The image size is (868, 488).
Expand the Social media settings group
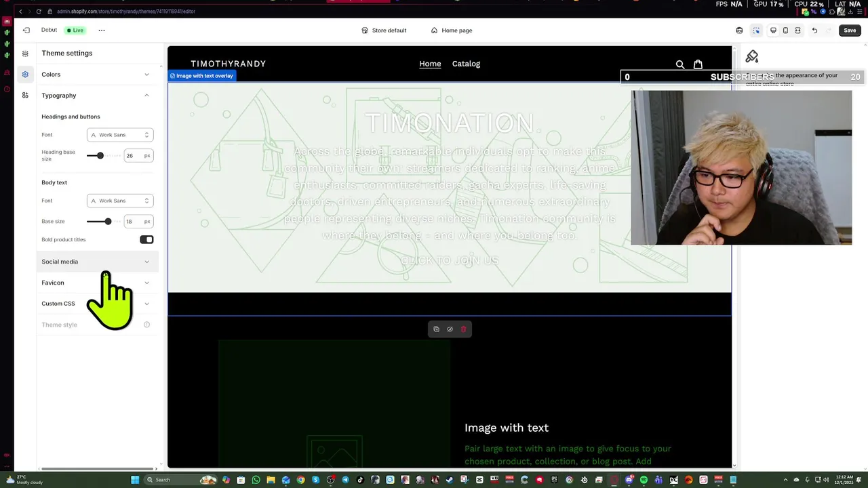tap(96, 262)
